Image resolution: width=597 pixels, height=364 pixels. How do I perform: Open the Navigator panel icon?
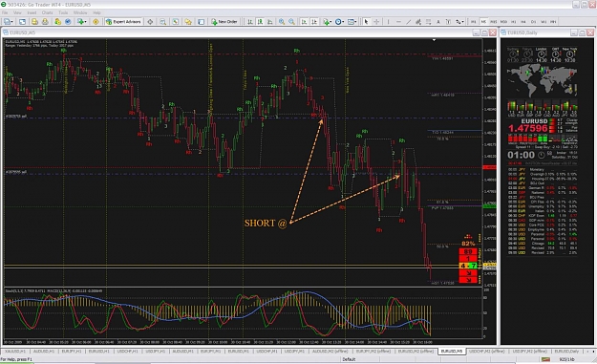tap(57, 22)
